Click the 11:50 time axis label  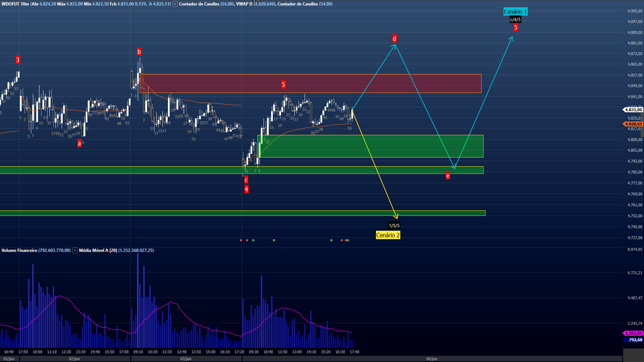point(282,352)
